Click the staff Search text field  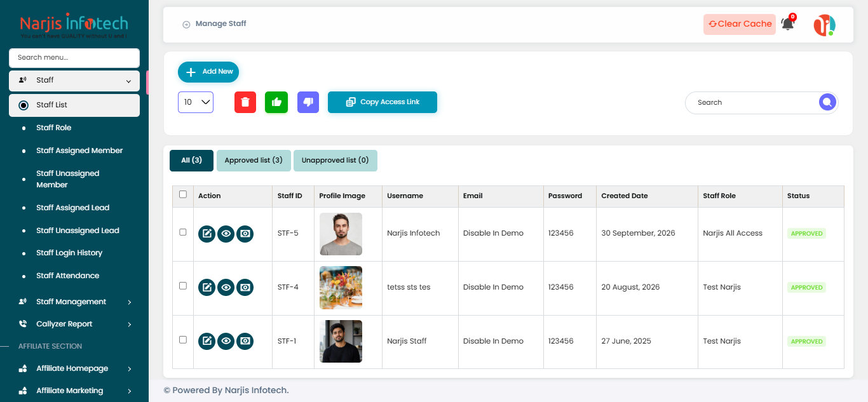point(753,102)
